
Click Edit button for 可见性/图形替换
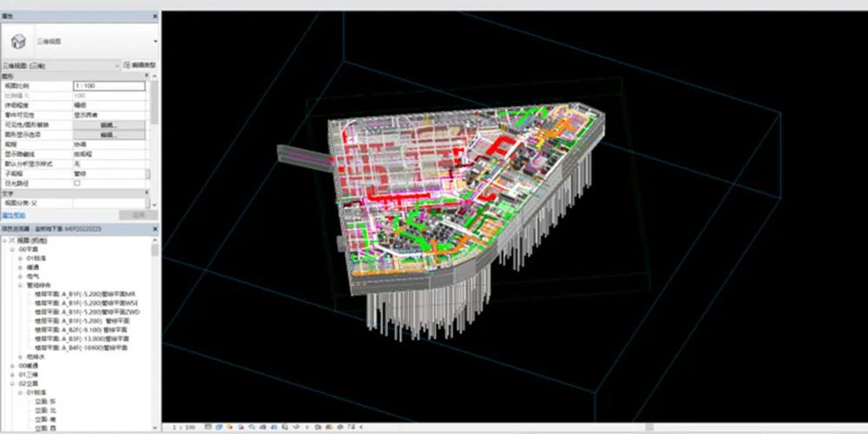click(x=108, y=126)
